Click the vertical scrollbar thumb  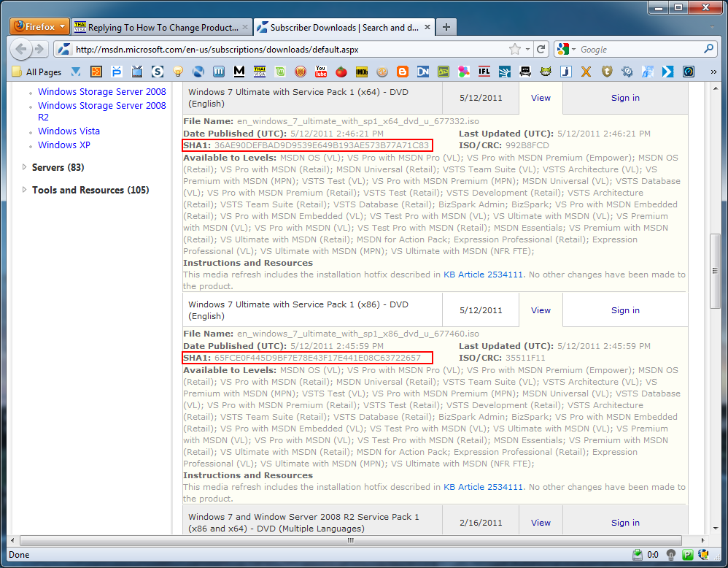pos(715,271)
